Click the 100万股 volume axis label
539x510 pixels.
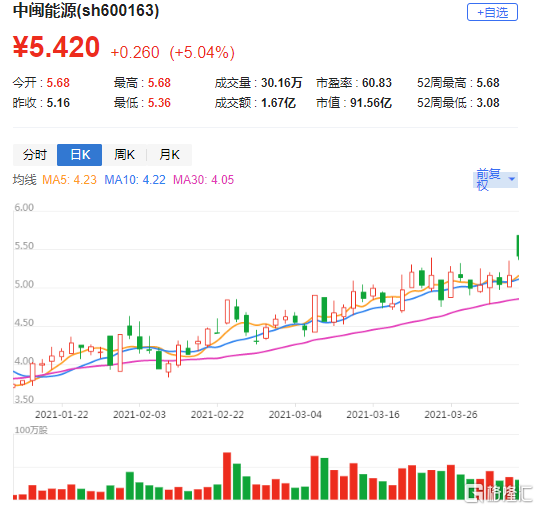coord(31,430)
